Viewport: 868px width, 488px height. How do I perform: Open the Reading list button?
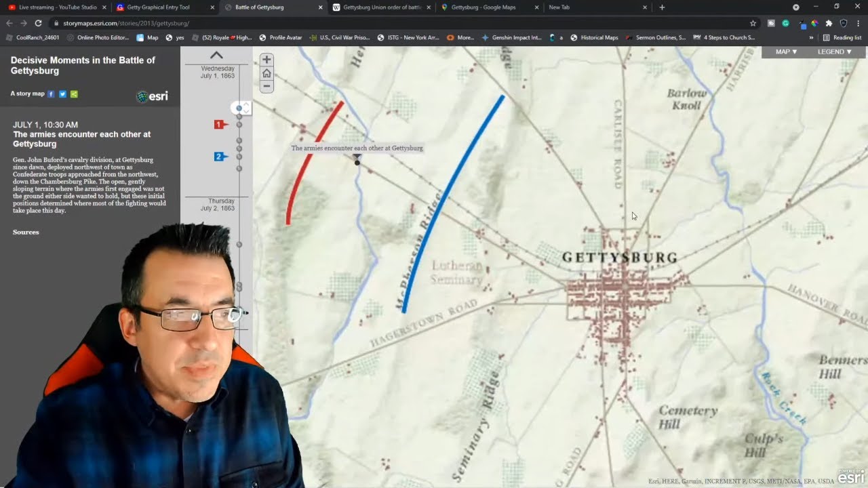click(842, 37)
